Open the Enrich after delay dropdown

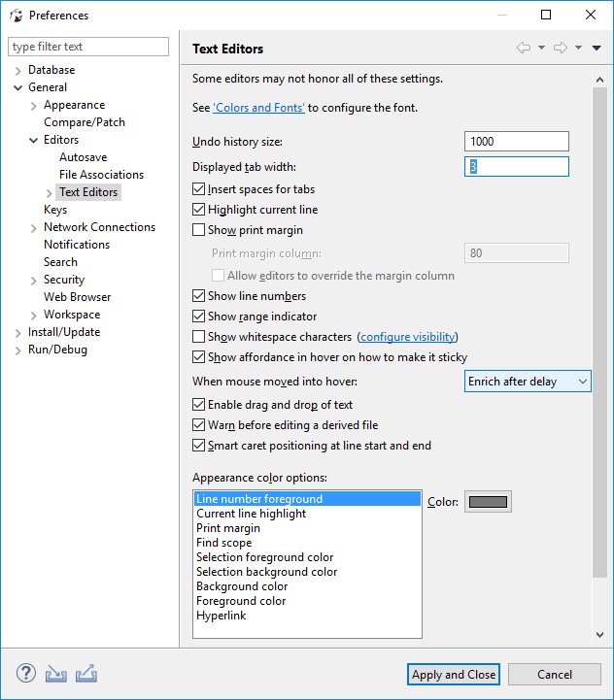528,382
